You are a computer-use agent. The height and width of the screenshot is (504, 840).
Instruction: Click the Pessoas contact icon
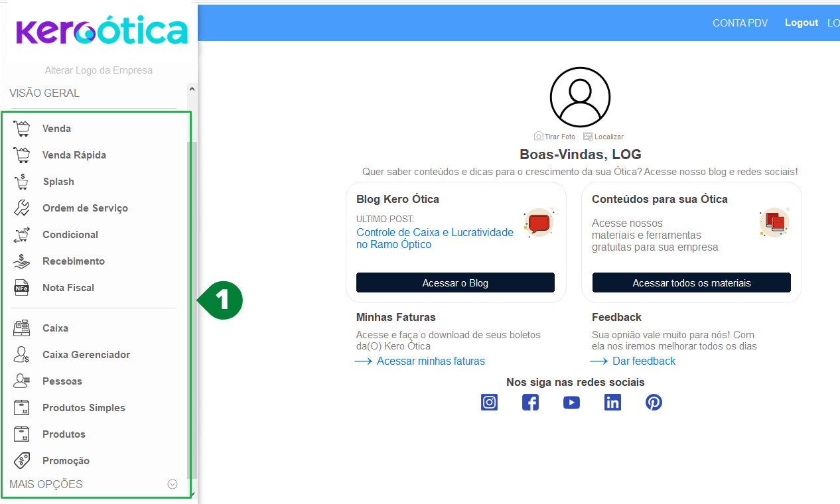[x=22, y=381]
